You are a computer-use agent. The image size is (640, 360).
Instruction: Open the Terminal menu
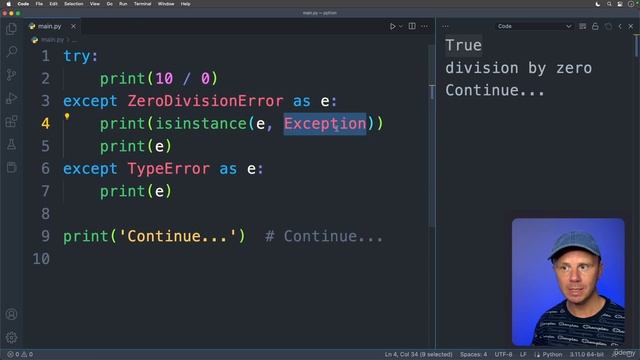(142, 4)
